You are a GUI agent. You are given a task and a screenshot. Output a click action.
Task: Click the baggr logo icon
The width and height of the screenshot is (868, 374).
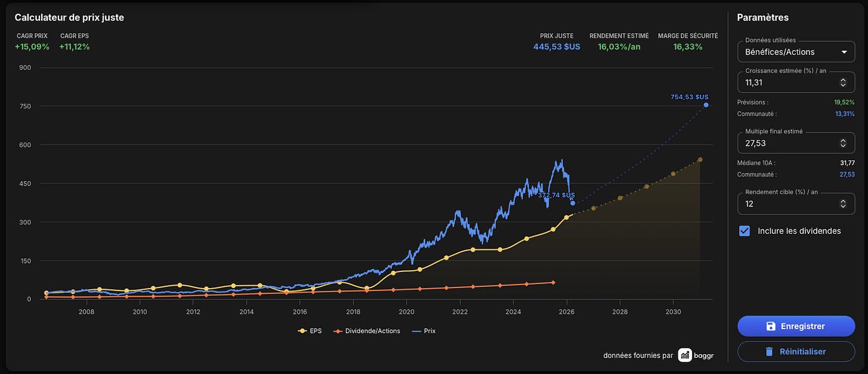click(x=685, y=355)
